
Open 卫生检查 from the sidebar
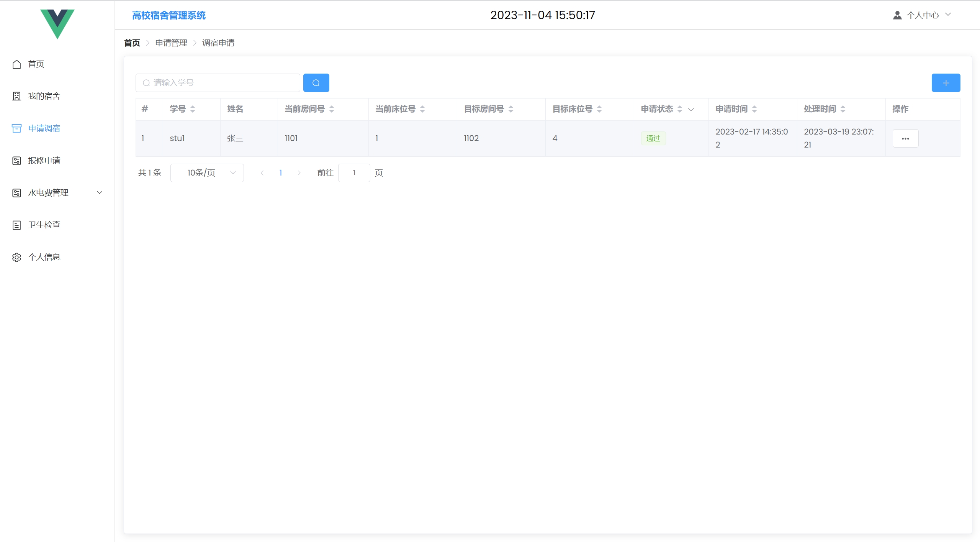tap(44, 225)
